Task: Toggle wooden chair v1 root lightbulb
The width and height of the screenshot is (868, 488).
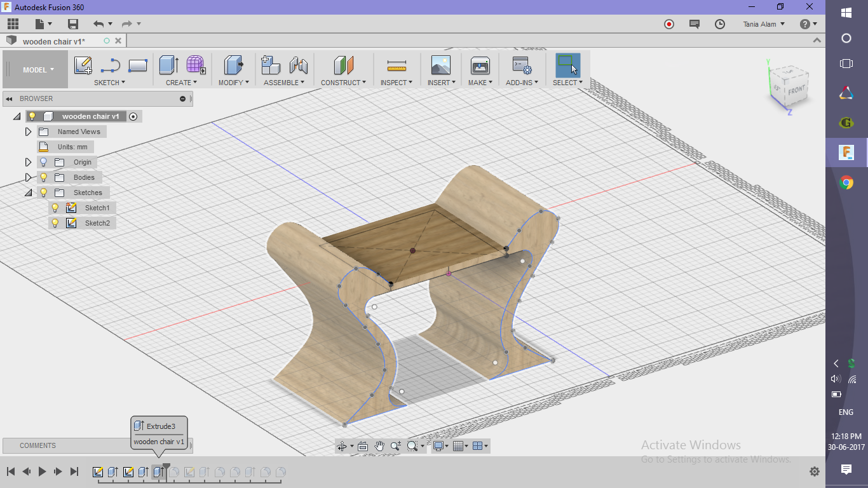Action: coord(32,116)
